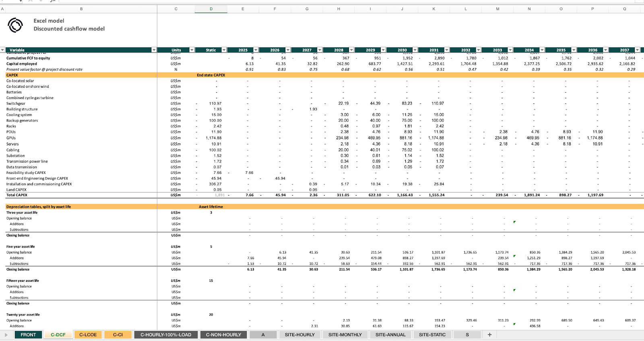Screen dimensions: 644x341
Task: Open the Variable column filter dropdown
Action: (154, 50)
